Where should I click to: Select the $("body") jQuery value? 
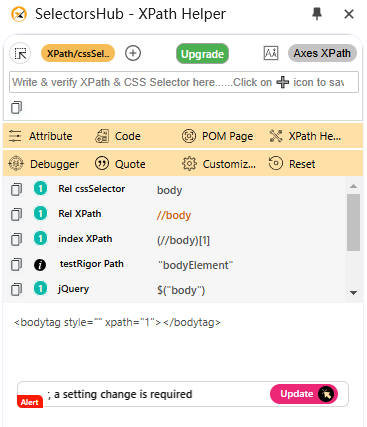click(x=181, y=290)
